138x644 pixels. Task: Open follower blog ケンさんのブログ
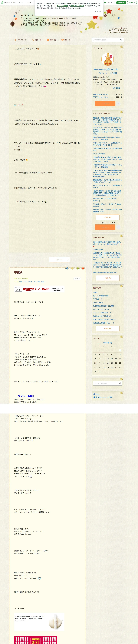[99, 154]
